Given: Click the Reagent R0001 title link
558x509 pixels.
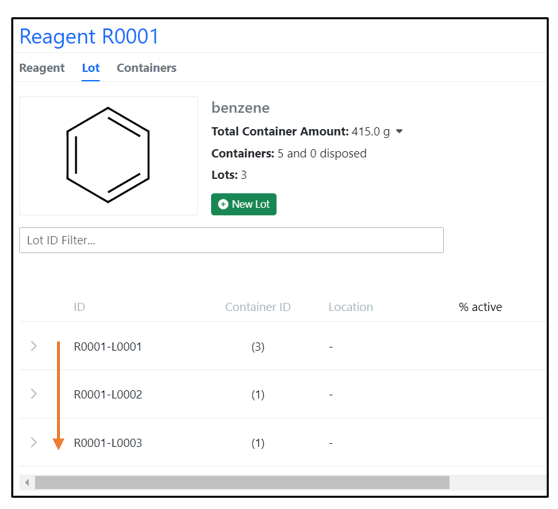Looking at the screenshot, I should (89, 36).
